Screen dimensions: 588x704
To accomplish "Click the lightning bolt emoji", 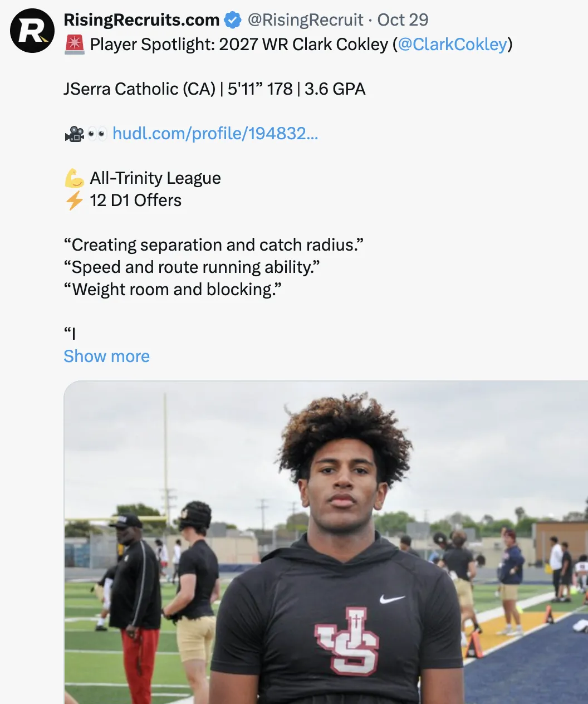I will [x=75, y=201].
